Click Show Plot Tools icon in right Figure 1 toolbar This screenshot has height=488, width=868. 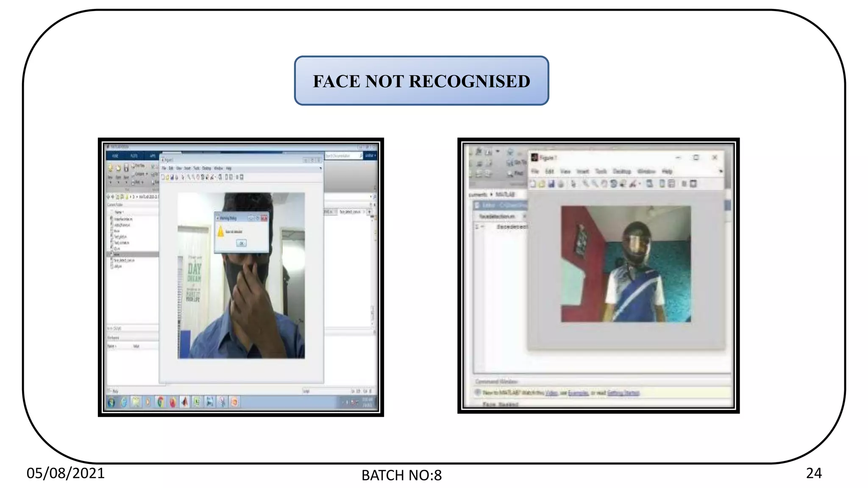(x=693, y=184)
